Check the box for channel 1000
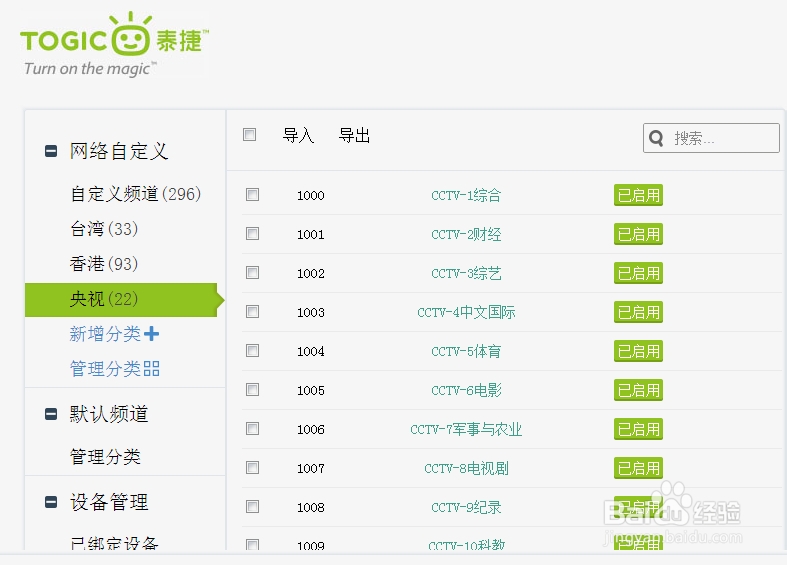 [x=252, y=195]
